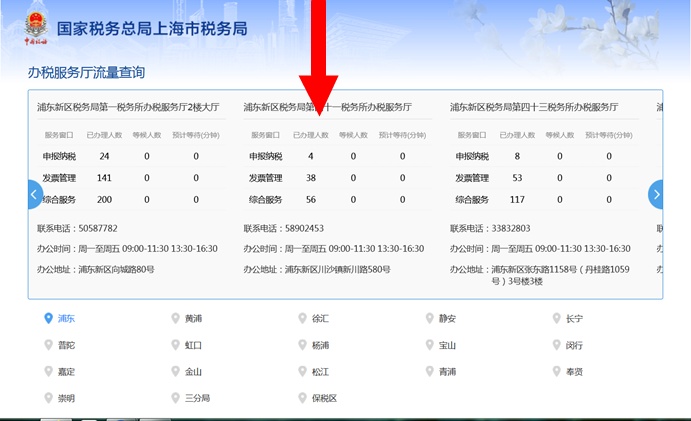The height and width of the screenshot is (421, 691).
Task: Select the 普陀 district
Action: point(66,345)
